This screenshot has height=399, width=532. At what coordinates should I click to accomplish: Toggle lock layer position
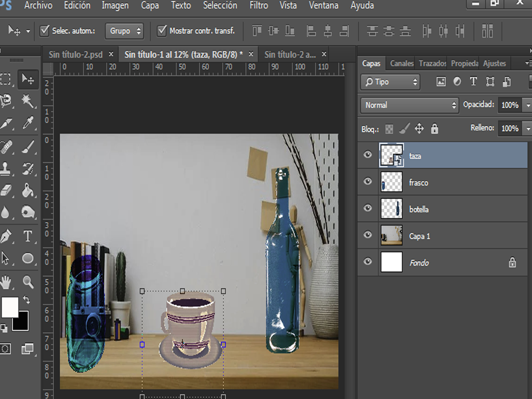(419, 128)
